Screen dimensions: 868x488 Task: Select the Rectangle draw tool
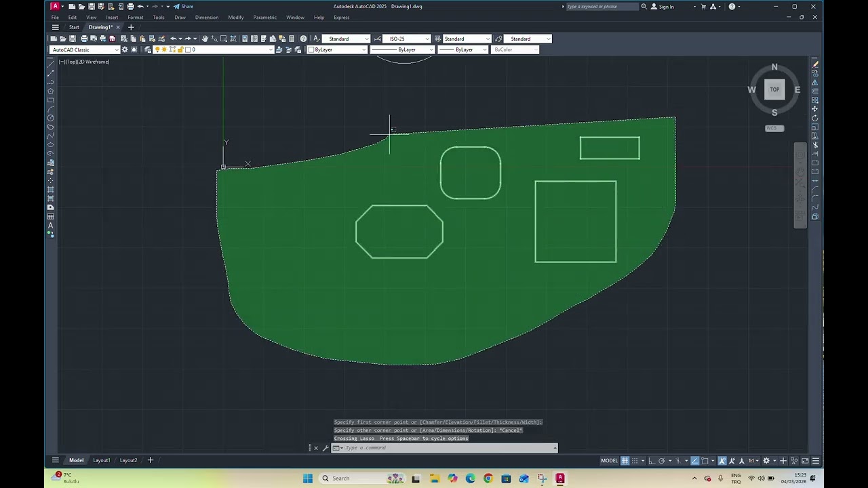pos(50,100)
